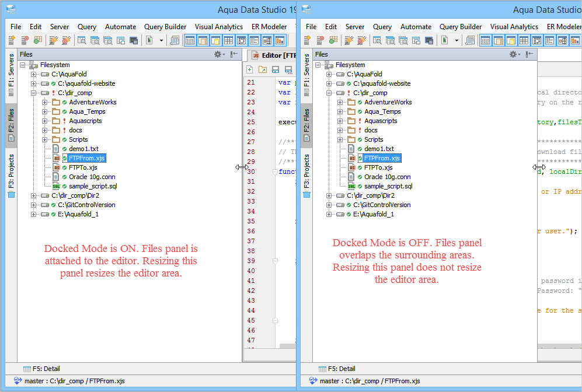Open dropdown arrow beside 'h' icon, left window

(x=161, y=40)
